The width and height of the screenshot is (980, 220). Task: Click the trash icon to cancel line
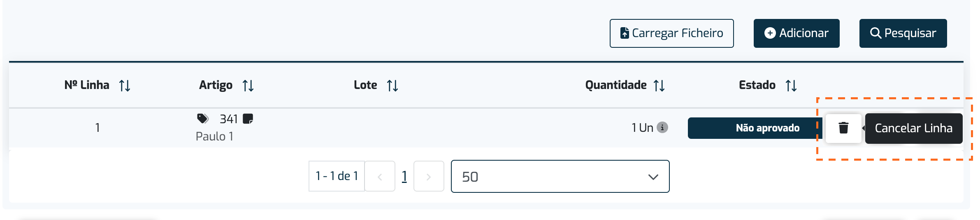(x=843, y=128)
